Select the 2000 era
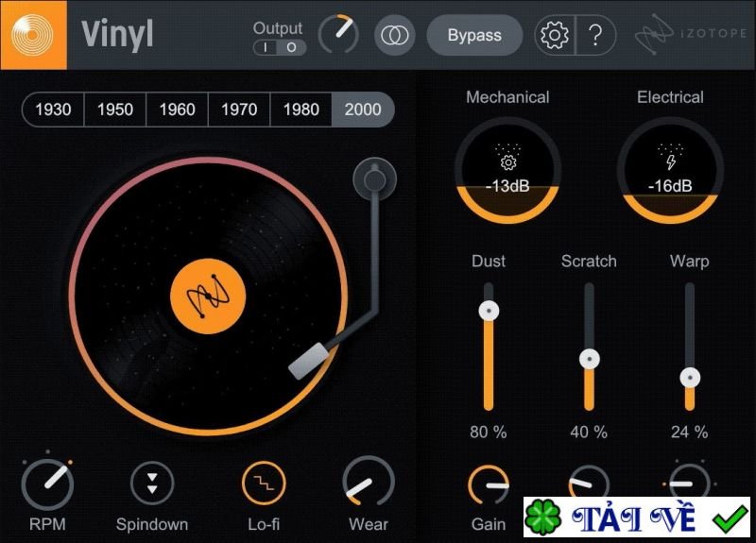The height and width of the screenshot is (543, 756). click(x=363, y=110)
